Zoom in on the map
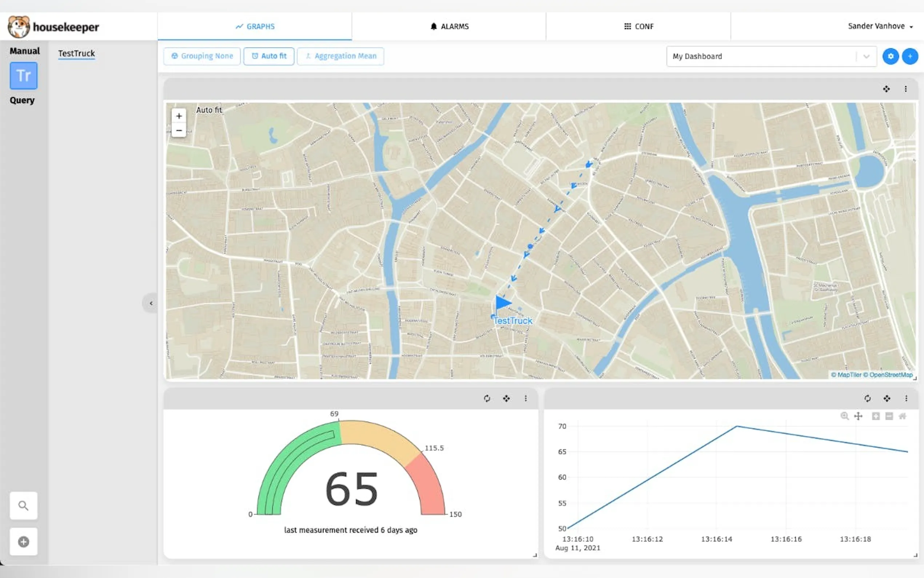 click(179, 116)
